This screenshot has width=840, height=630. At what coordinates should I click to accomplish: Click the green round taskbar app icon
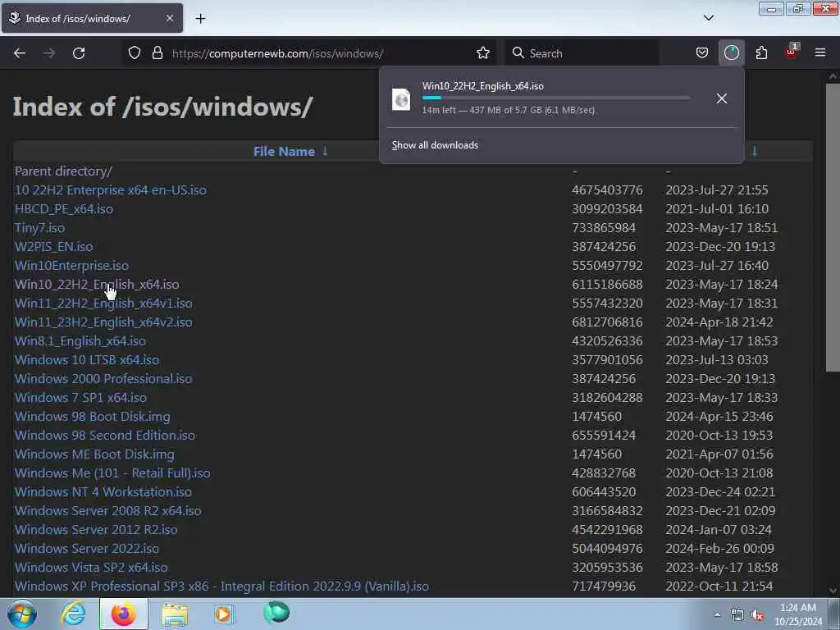point(276,613)
